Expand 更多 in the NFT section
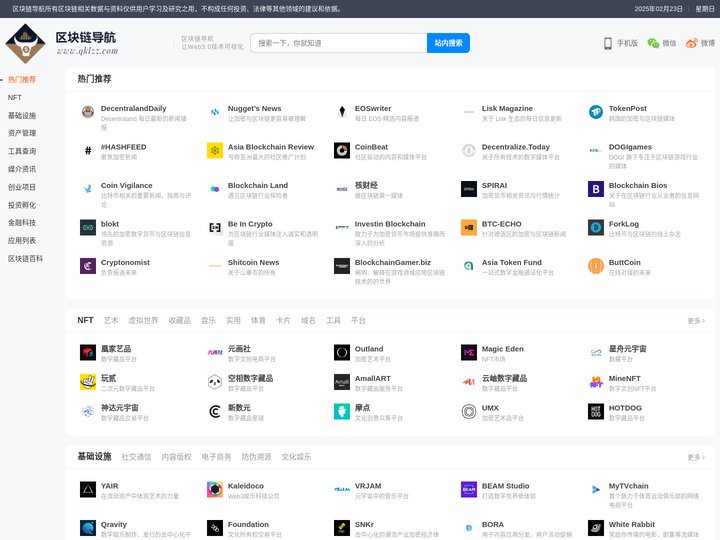This screenshot has height=540, width=720. (x=696, y=321)
